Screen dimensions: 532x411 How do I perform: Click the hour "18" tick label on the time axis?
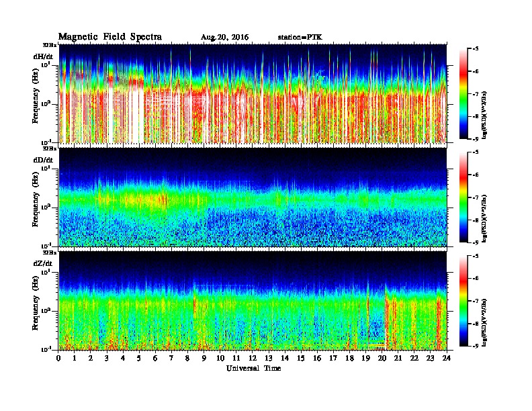tap(349, 358)
